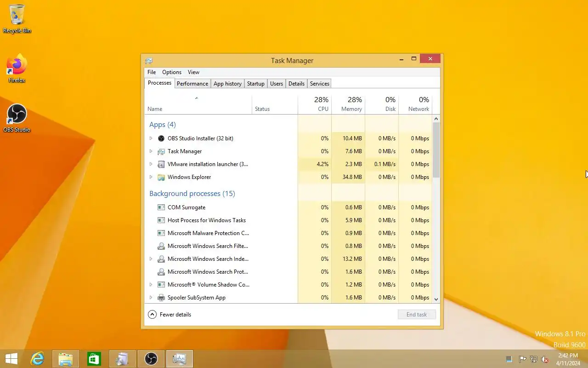Open File Explorer from the taskbar
This screenshot has width=588, height=368.
(x=66, y=359)
